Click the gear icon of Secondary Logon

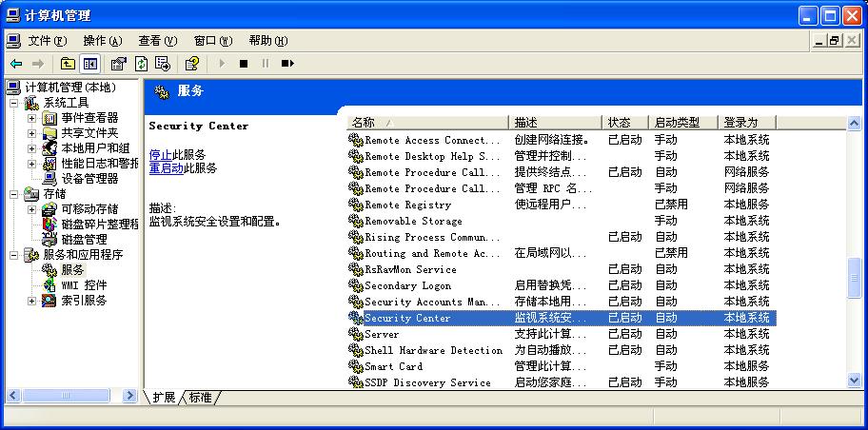(355, 285)
